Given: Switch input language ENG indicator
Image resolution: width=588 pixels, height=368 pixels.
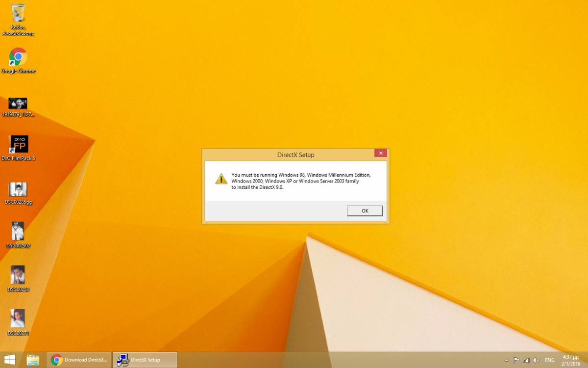Looking at the screenshot, I should point(550,360).
